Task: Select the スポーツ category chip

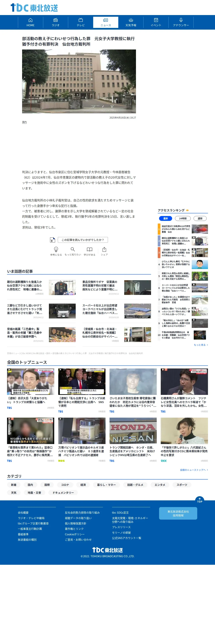Action: 182,485
